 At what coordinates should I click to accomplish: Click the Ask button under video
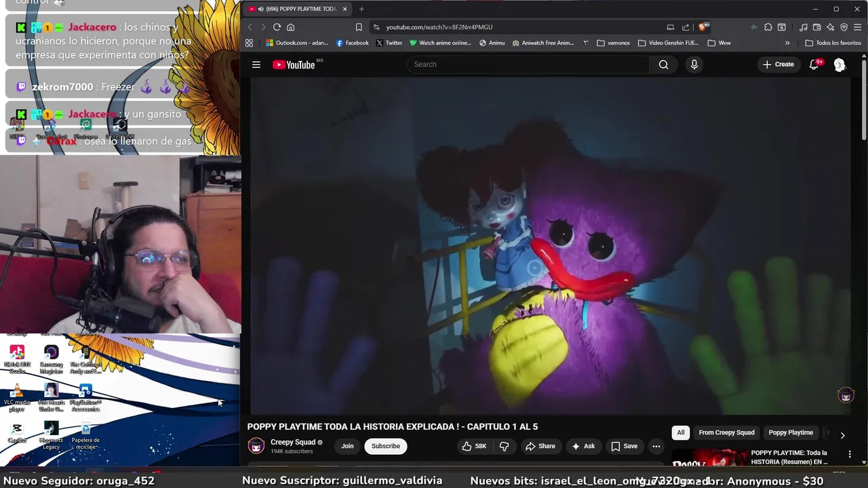583,446
